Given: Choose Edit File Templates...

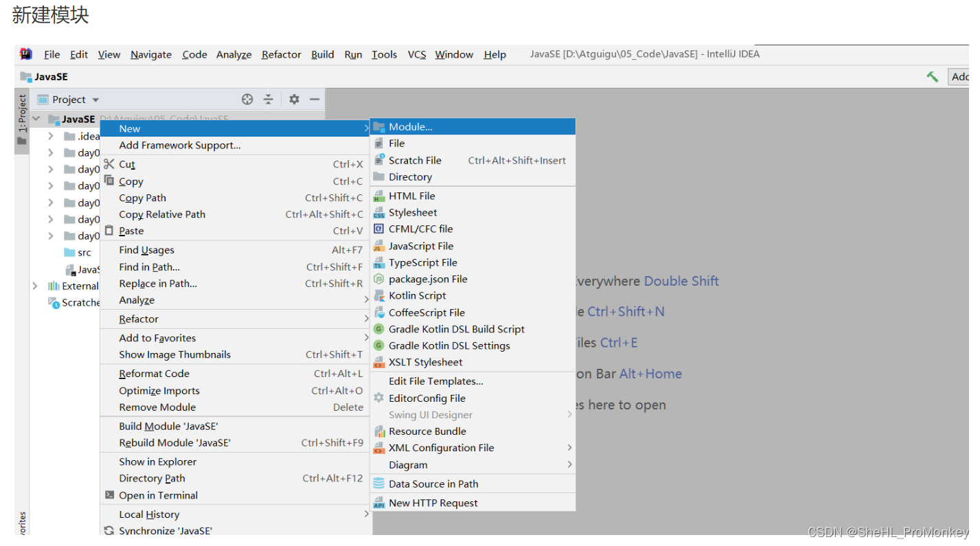Looking at the screenshot, I should 472,381.
